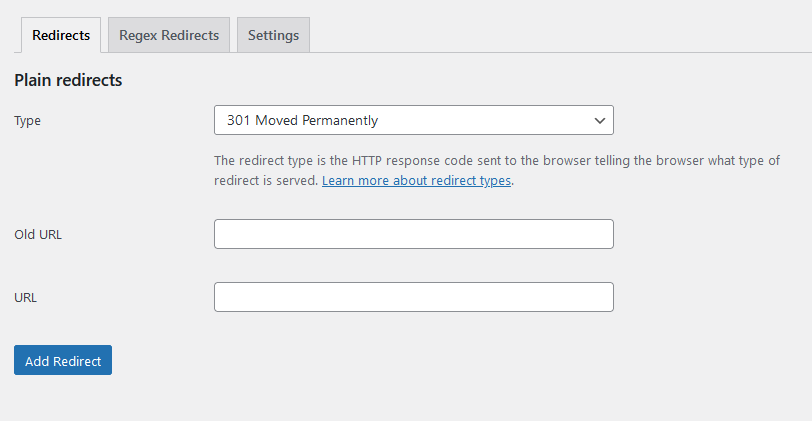Image resolution: width=812 pixels, height=421 pixels.
Task: Click the 'Type' field label
Action: pyautogui.click(x=27, y=121)
